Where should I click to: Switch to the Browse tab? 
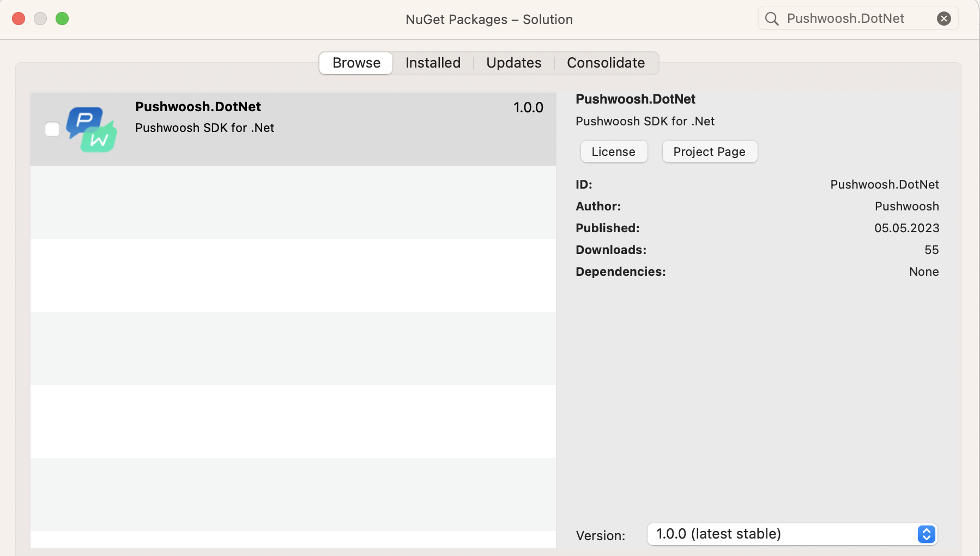[x=356, y=63]
